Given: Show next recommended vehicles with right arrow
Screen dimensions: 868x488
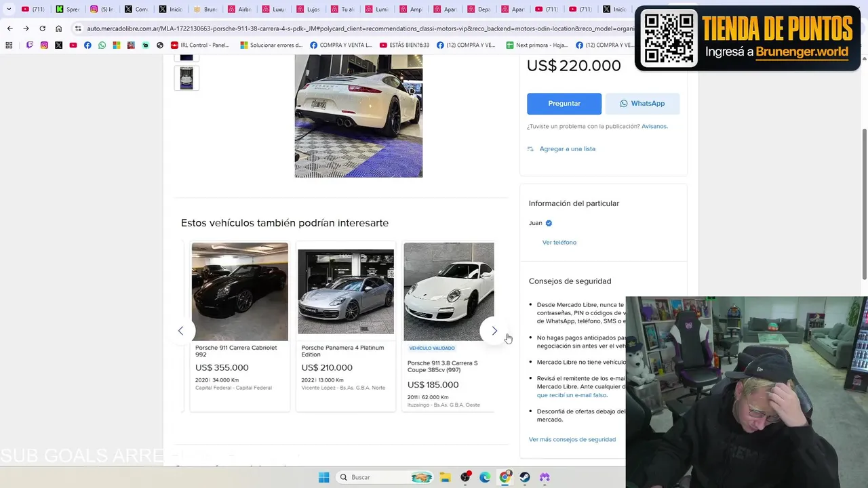Looking at the screenshot, I should [x=494, y=331].
